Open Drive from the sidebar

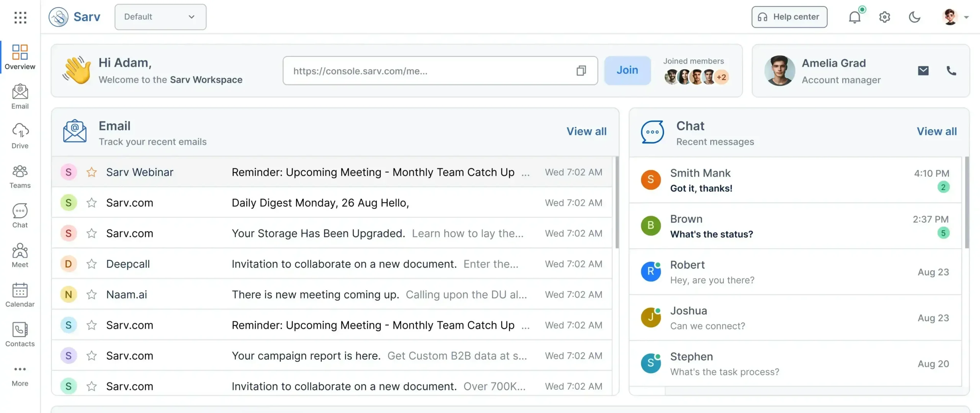click(20, 136)
